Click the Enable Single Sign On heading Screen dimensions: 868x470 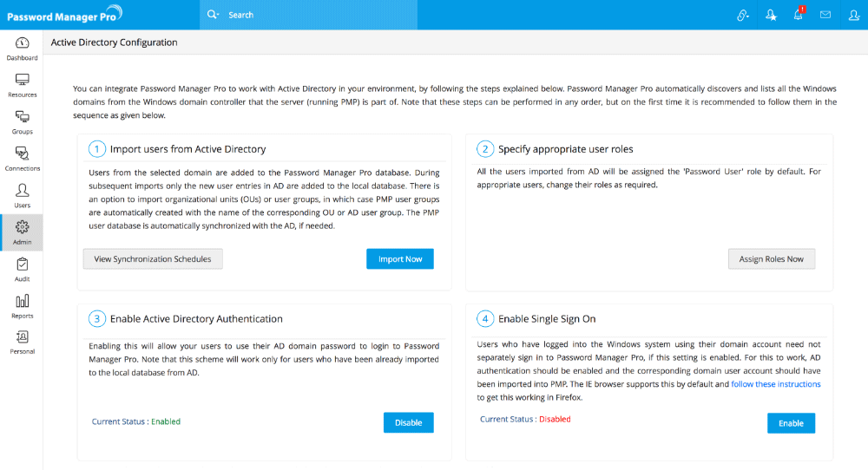click(x=546, y=319)
